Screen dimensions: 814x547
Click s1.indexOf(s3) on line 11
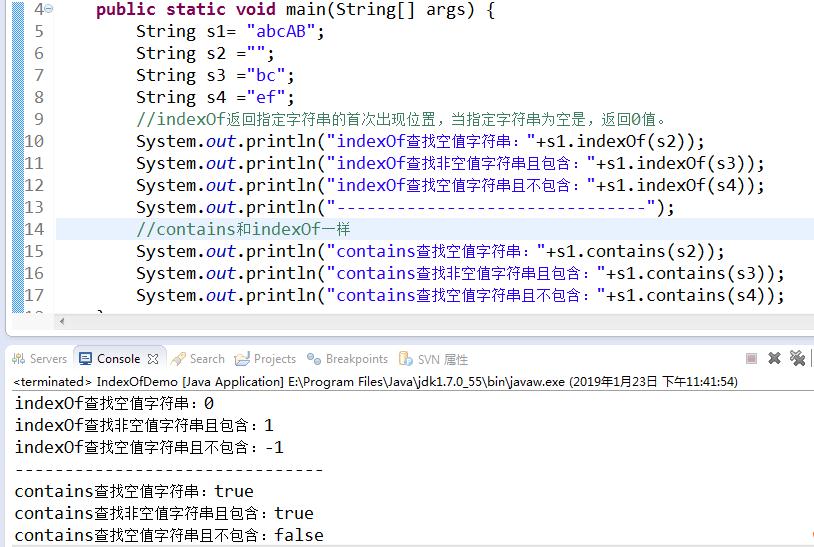click(x=675, y=163)
